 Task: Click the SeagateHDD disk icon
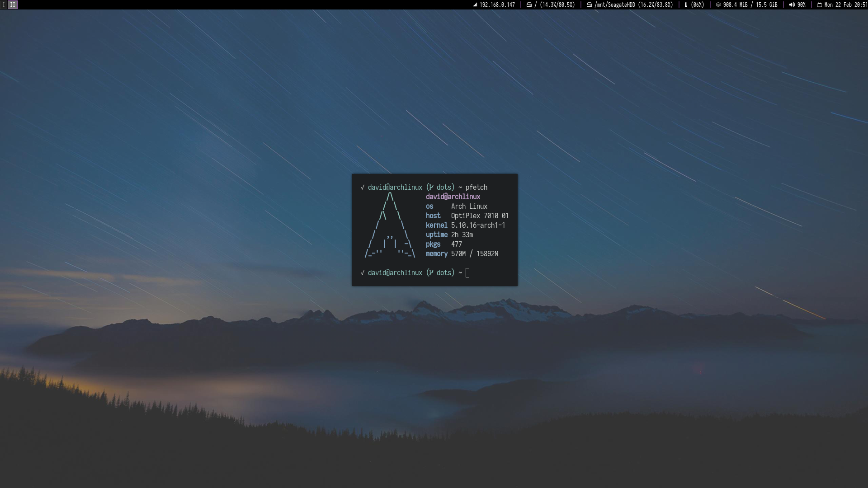click(x=589, y=5)
